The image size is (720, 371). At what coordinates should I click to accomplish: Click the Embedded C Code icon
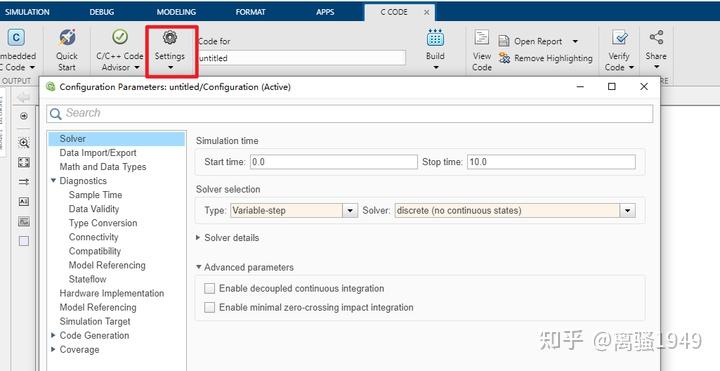(16, 38)
